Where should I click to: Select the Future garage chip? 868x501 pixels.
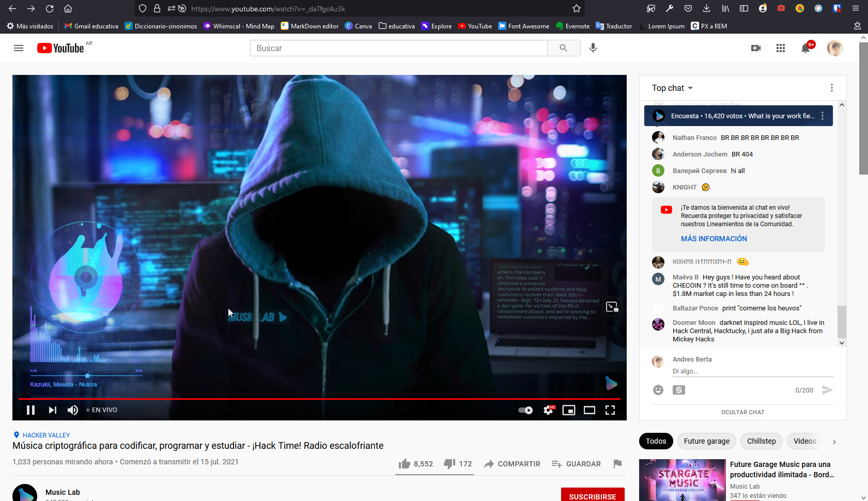point(707,441)
